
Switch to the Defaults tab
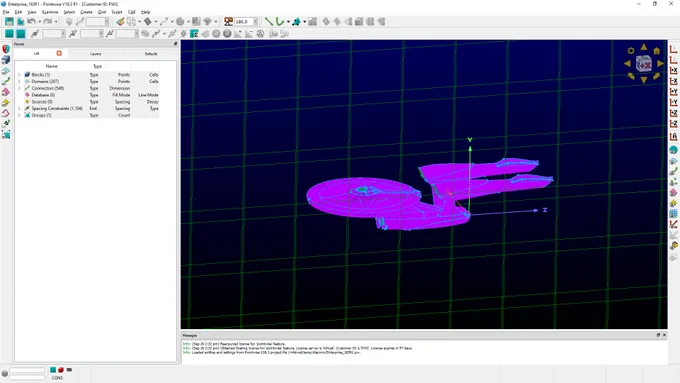151,54
